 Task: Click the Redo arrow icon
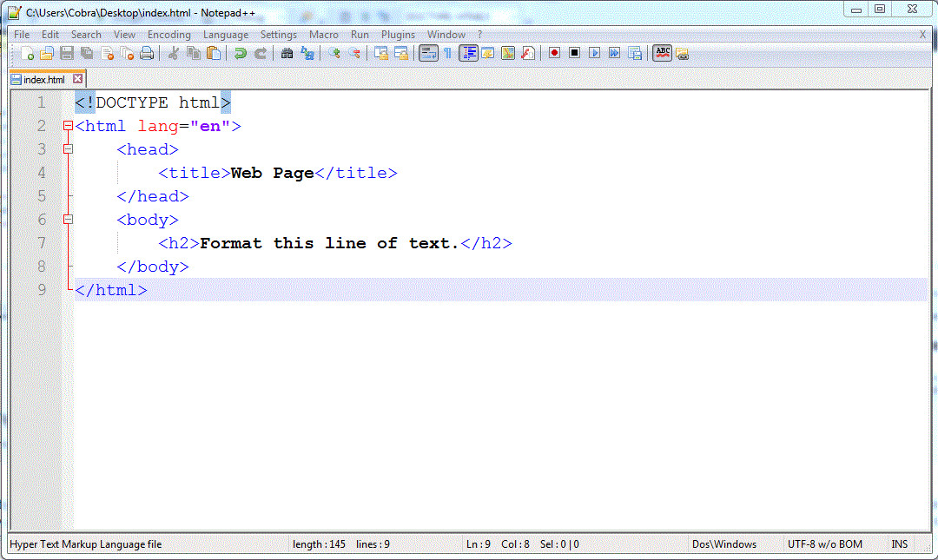(x=261, y=53)
